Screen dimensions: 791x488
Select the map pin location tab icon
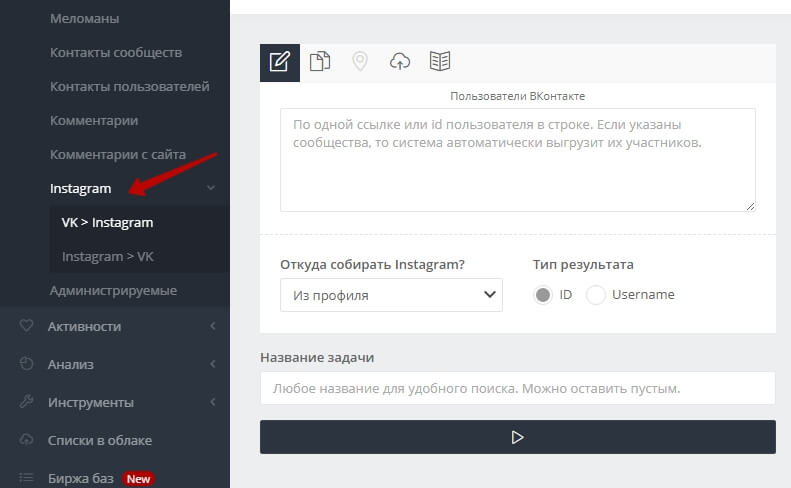[360, 62]
